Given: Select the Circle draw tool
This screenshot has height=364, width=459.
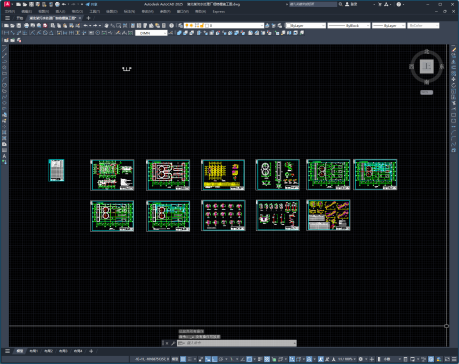Looking at the screenshot, I should pos(4,85).
